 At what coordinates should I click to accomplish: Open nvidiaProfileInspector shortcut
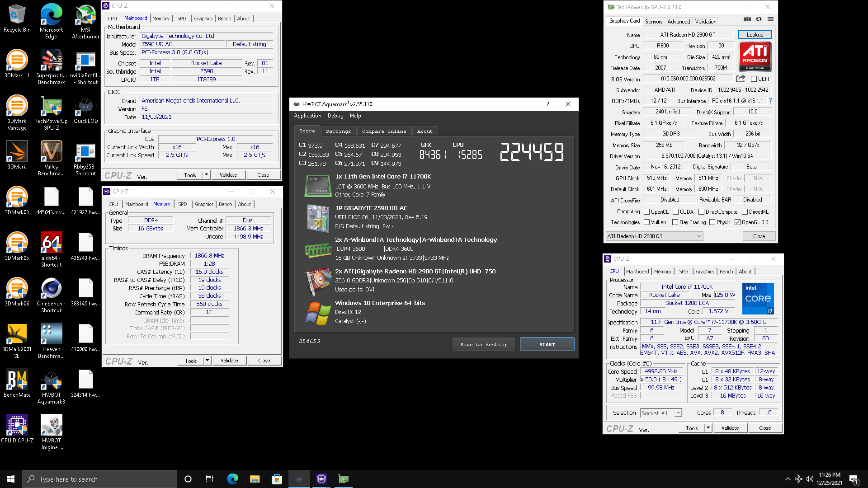[85, 67]
